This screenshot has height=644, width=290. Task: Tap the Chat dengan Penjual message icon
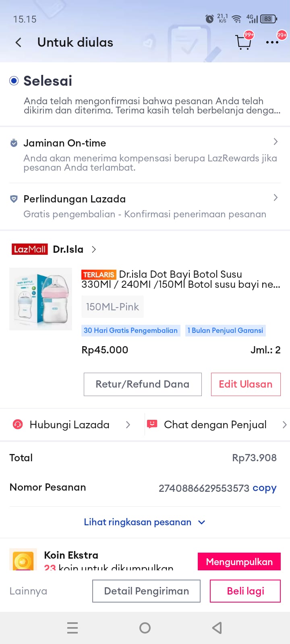(152, 424)
